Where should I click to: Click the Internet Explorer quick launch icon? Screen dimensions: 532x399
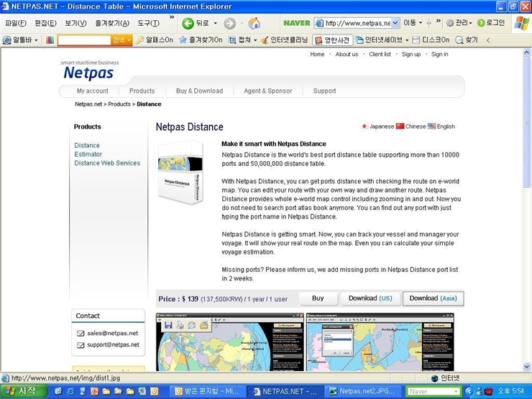point(70,391)
